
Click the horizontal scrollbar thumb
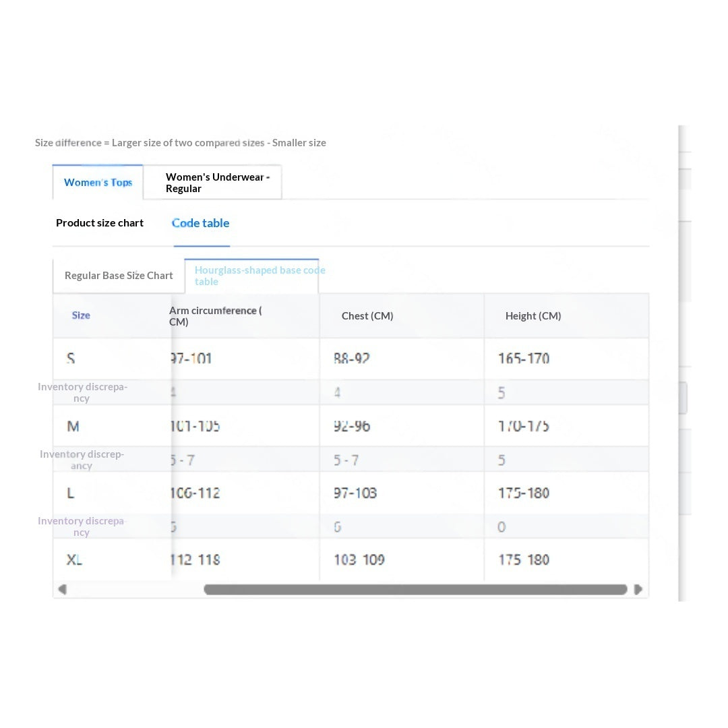point(415,589)
